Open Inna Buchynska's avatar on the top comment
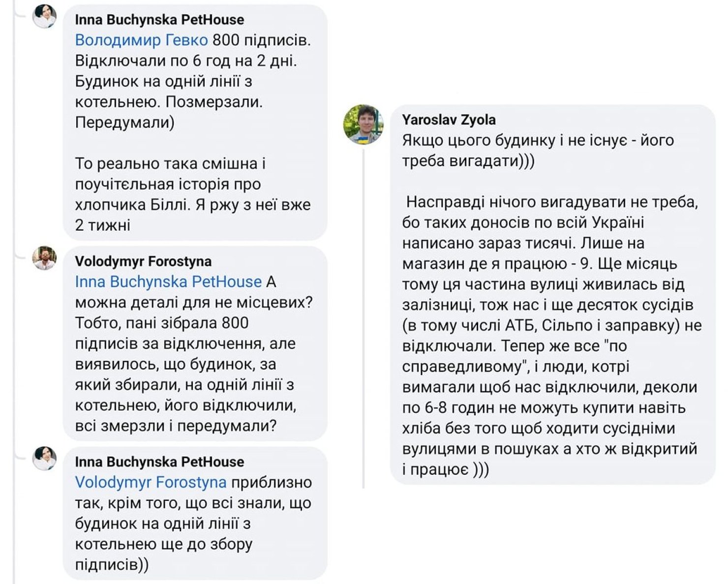The width and height of the screenshot is (728, 584). click(x=44, y=16)
